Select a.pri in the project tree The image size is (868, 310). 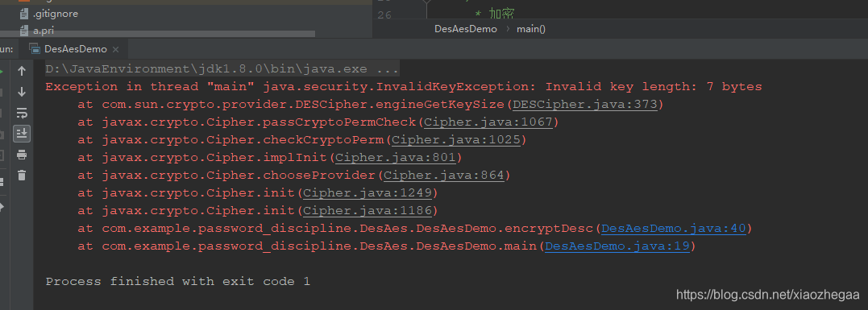pyautogui.click(x=44, y=31)
